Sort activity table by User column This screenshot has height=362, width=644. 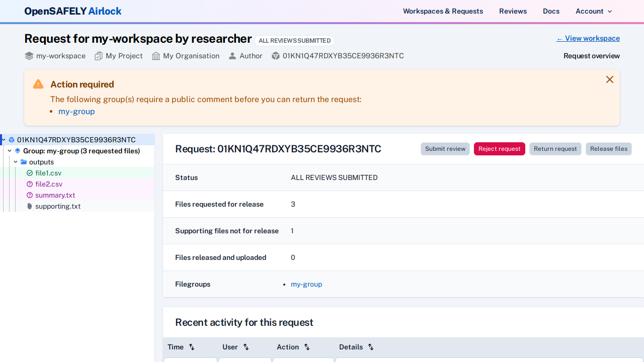[x=246, y=347]
